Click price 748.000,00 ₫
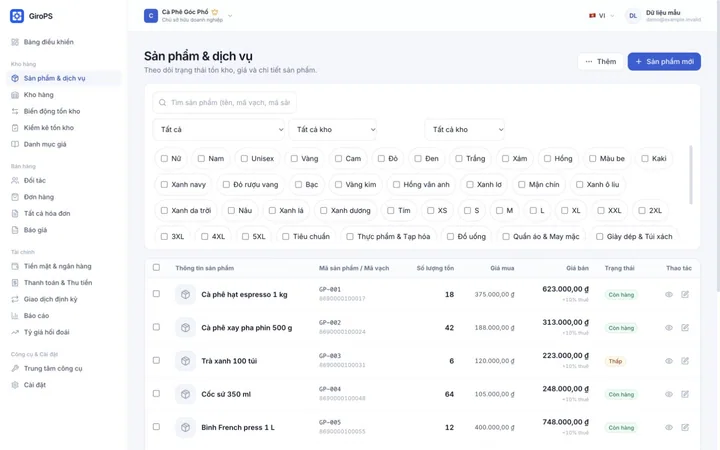 (x=565, y=422)
